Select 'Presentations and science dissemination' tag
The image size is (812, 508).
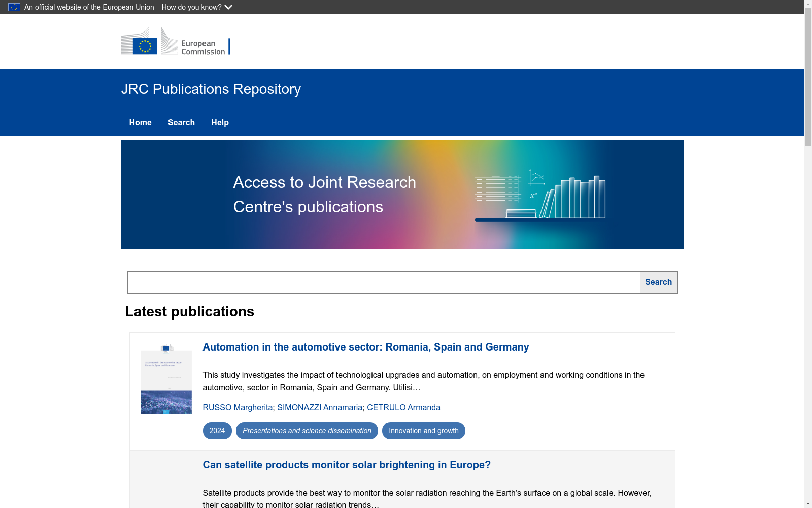pos(307,431)
